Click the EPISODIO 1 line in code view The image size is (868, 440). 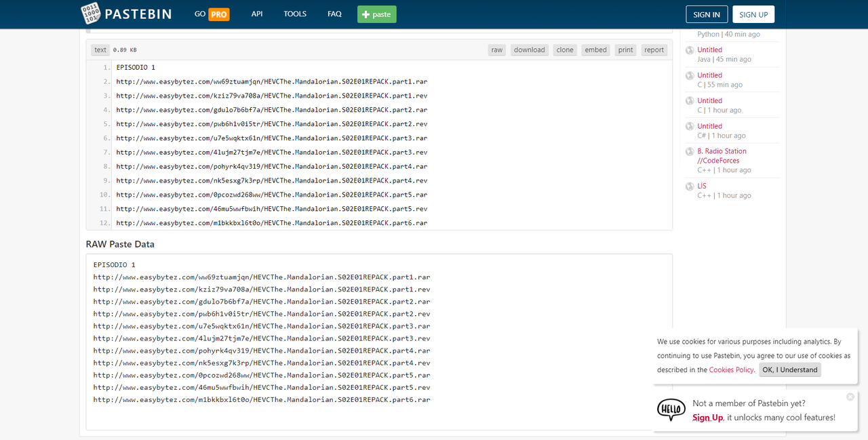(x=136, y=67)
